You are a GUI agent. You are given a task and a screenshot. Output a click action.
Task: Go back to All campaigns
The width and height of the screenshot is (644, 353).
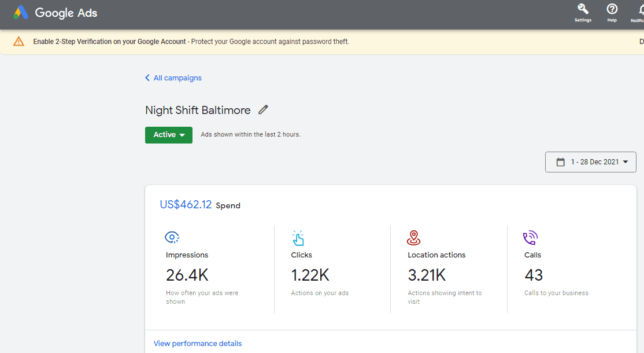[173, 78]
